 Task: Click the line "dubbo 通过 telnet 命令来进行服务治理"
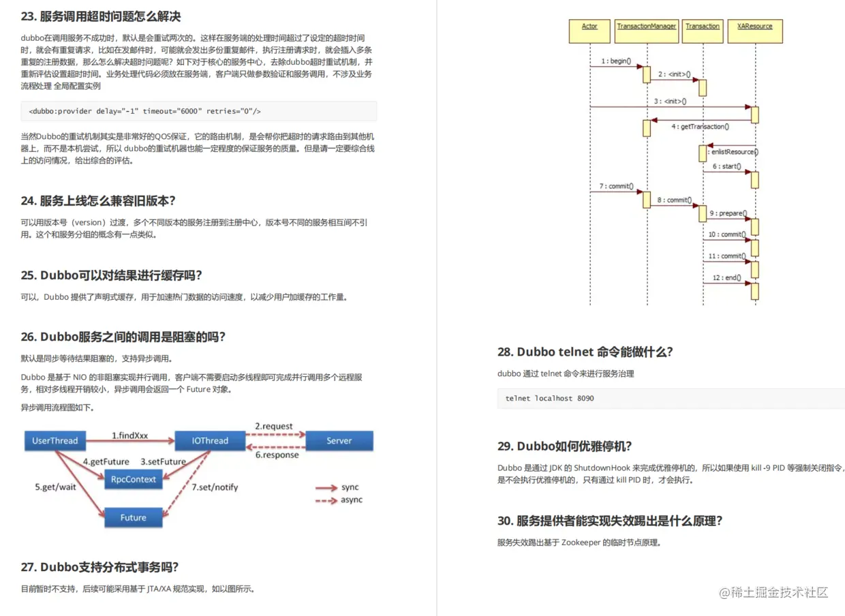[x=566, y=373]
